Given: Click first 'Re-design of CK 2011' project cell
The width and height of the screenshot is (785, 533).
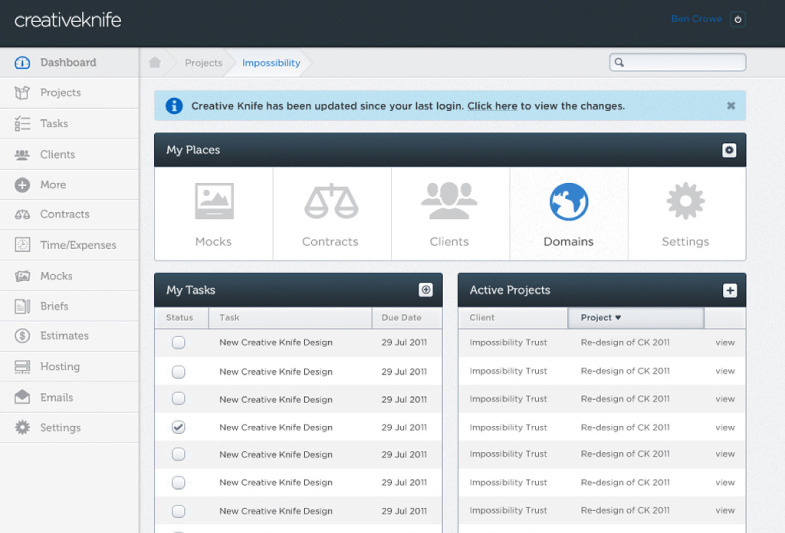Looking at the screenshot, I should point(625,342).
